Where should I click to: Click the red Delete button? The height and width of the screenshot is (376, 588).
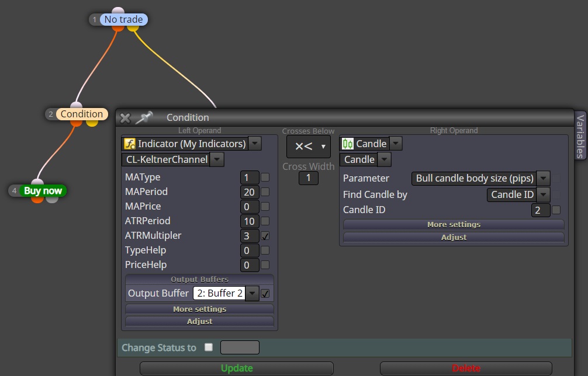click(466, 368)
